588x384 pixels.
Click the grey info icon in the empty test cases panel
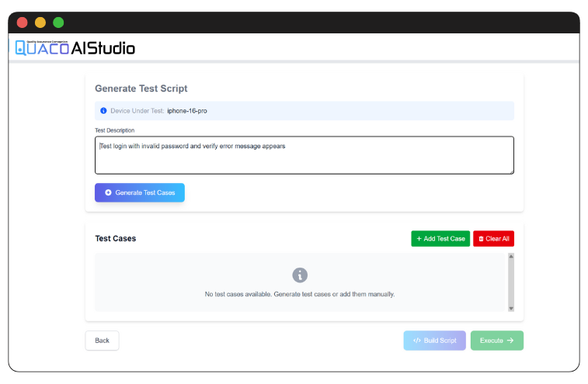(x=300, y=275)
